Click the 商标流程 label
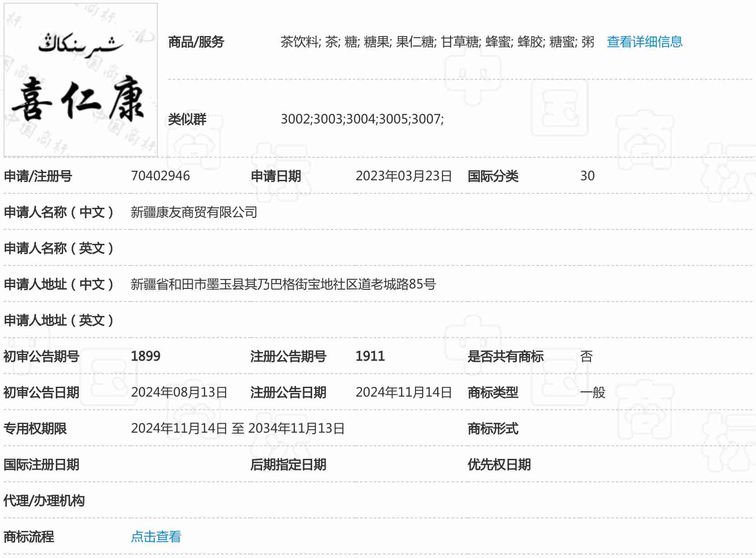756x558 pixels. coord(29,536)
